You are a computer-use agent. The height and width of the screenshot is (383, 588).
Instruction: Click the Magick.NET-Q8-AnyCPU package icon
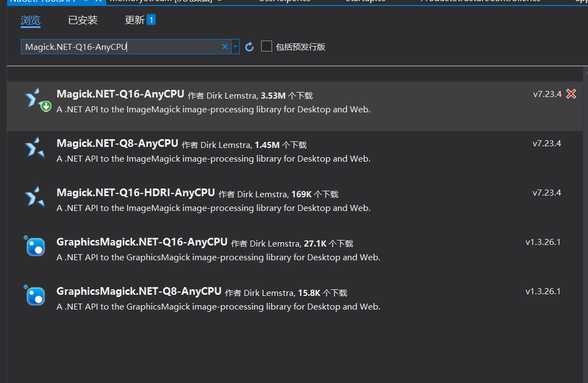point(35,148)
